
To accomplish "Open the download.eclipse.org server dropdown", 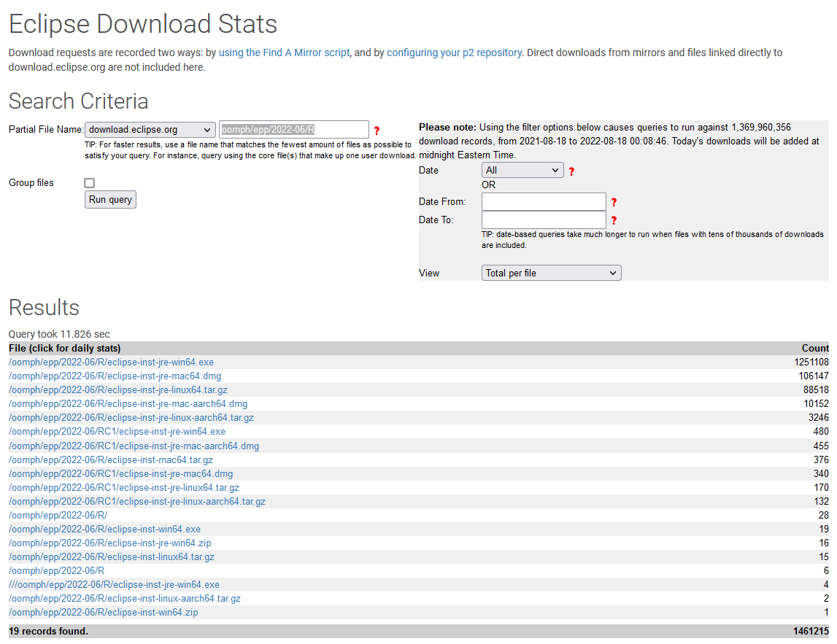I will click(x=150, y=130).
